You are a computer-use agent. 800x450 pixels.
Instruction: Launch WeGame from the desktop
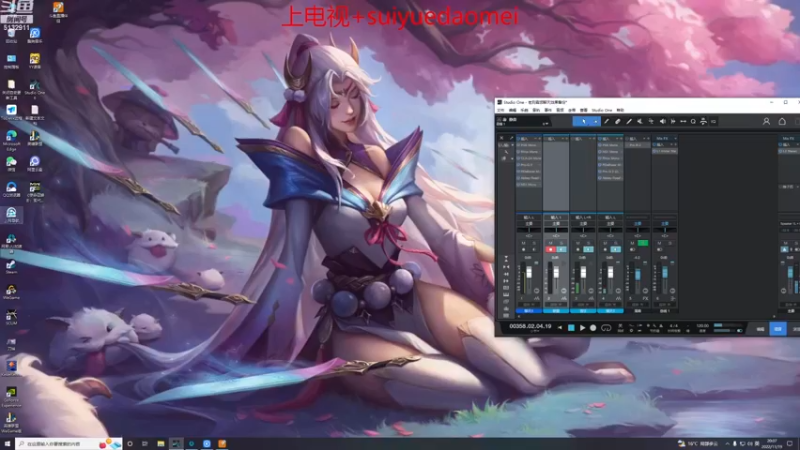11,292
